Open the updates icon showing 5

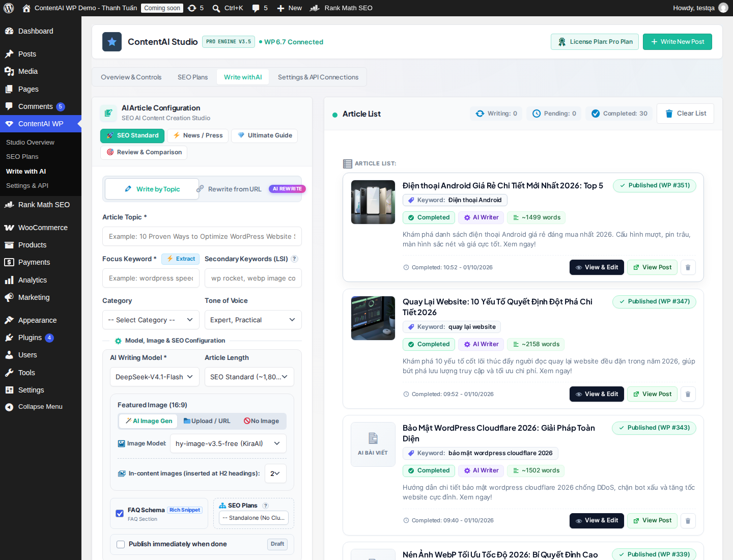coord(195,8)
